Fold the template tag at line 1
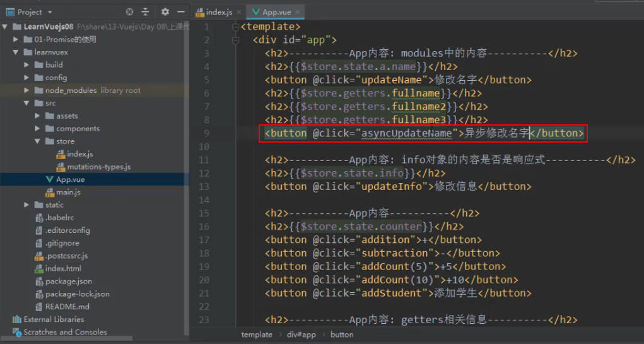This screenshot has width=644, height=344. pyautogui.click(x=235, y=27)
